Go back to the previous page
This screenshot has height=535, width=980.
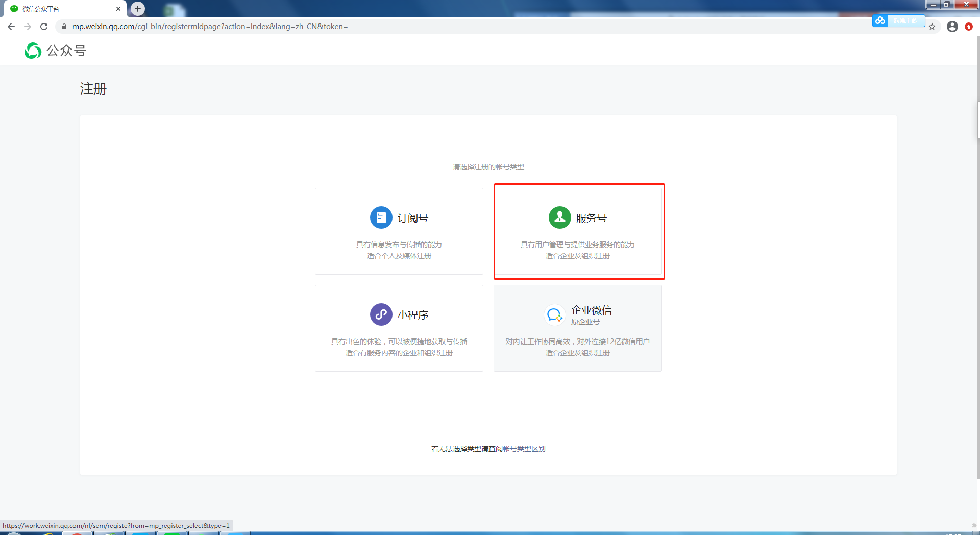click(11, 27)
